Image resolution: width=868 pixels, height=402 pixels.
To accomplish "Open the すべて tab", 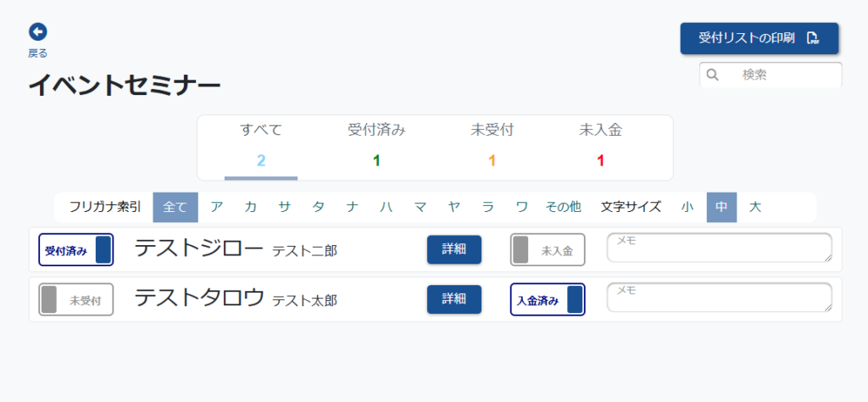I will point(261,147).
